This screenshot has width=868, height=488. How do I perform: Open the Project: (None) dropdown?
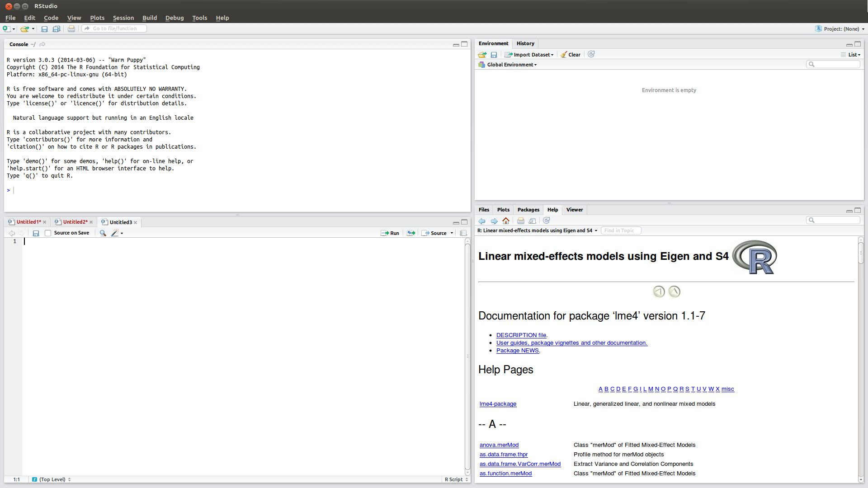(840, 29)
